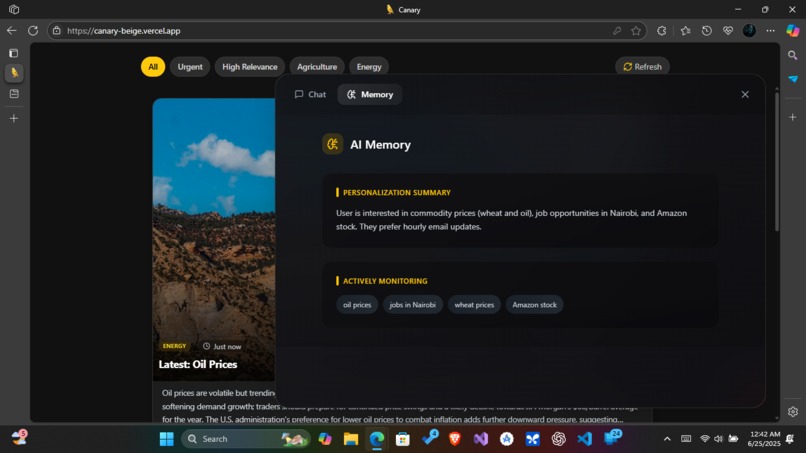The height and width of the screenshot is (453, 806).
Task: Add this page to favorites star
Action: pyautogui.click(x=636, y=31)
